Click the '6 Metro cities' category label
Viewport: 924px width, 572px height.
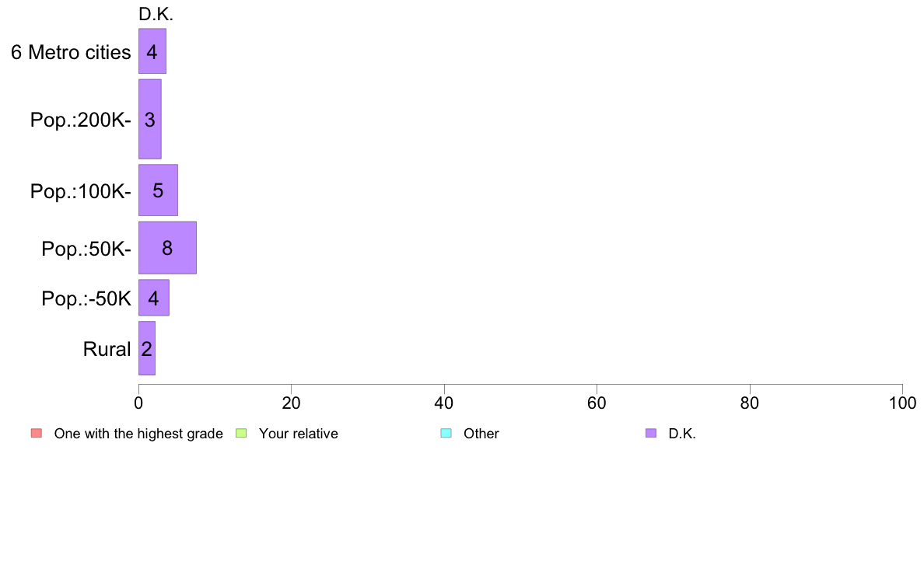pyautogui.click(x=71, y=52)
